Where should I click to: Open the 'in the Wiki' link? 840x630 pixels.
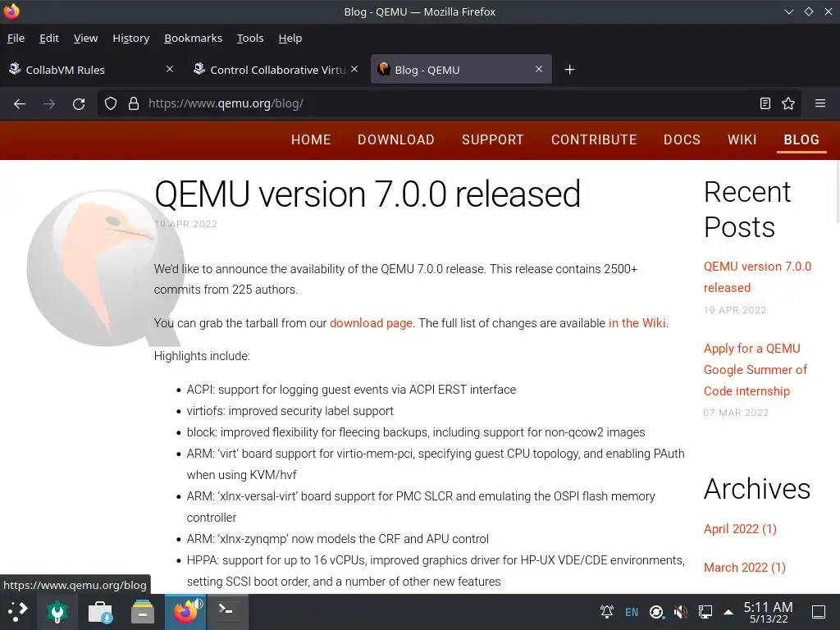coord(637,323)
